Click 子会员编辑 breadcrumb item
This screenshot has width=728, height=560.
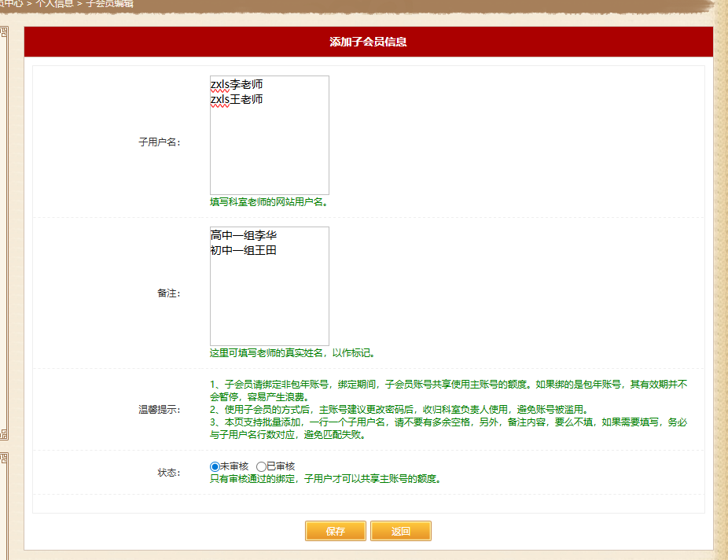pos(109,4)
